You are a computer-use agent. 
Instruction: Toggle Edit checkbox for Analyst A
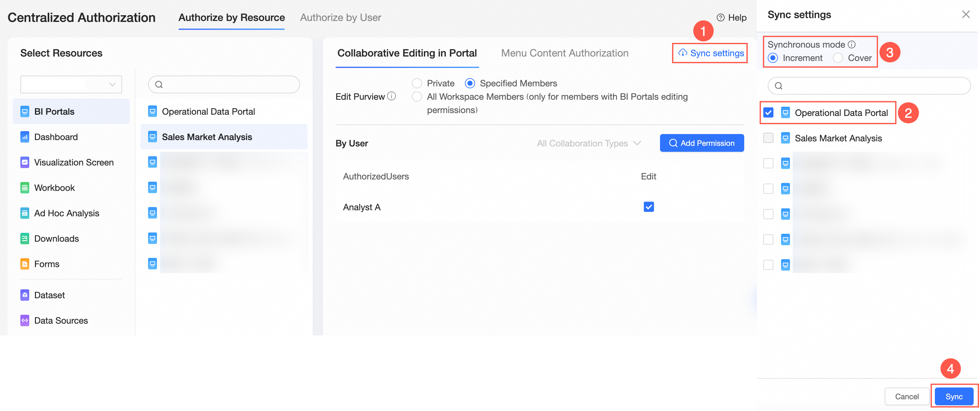coord(648,207)
